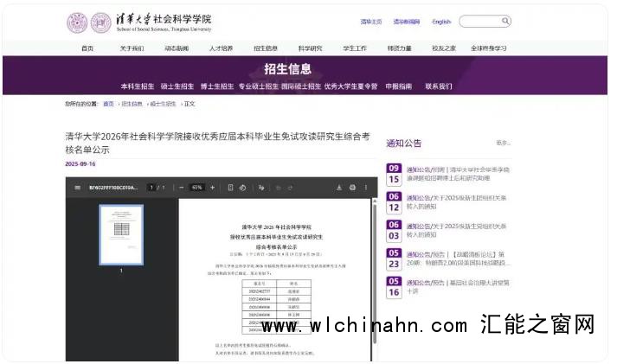Image resolution: width=617 pixels, height=364 pixels.
Task: Switch to 博士生招生 sub-tab
Action: (x=217, y=86)
